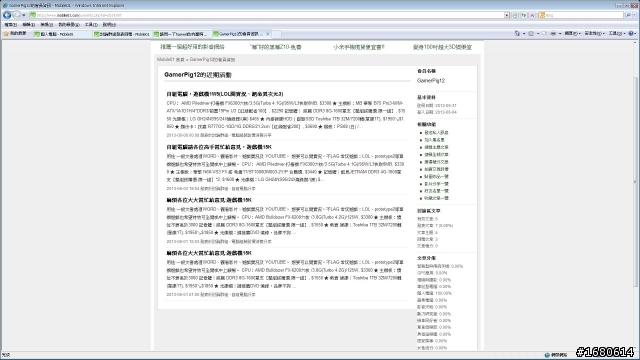Open the 編輯(E) menu
Image resolution: width=640 pixels, height=360 pixels.
(x=28, y=25)
